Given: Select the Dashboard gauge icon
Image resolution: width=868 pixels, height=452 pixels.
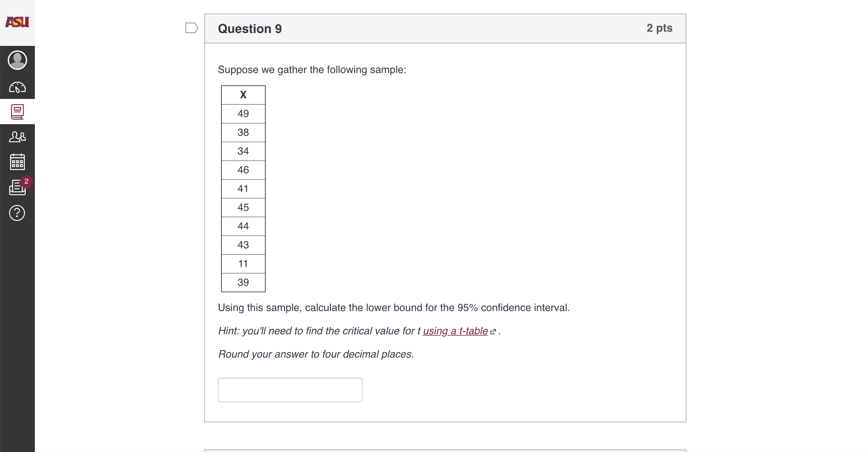Looking at the screenshot, I should (17, 87).
